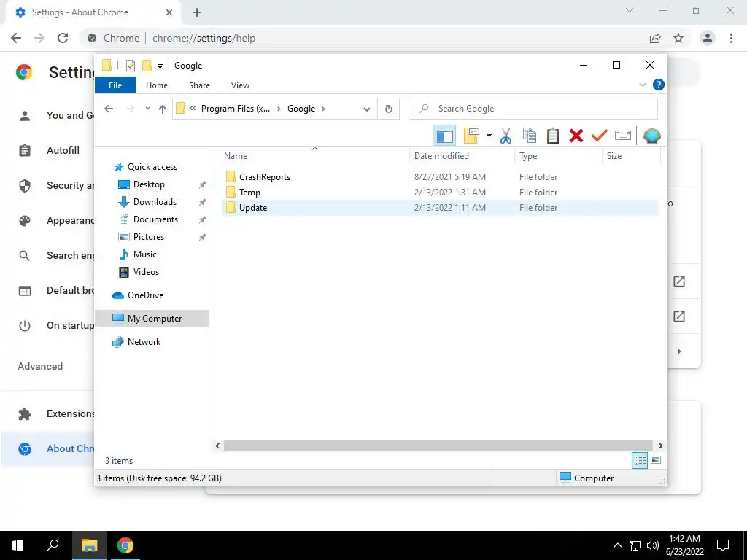Image resolution: width=747 pixels, height=560 pixels.
Task: Open the Chrome profile avatar icon
Action: [708, 38]
